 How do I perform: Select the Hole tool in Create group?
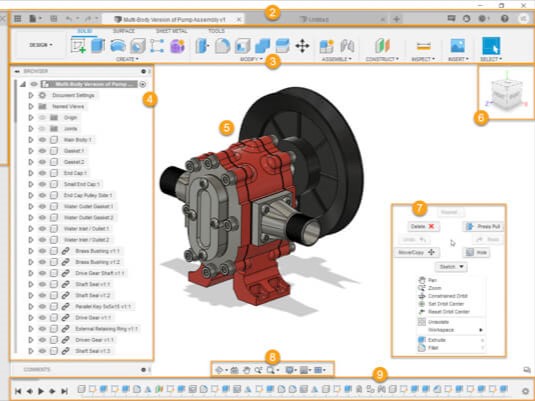point(138,45)
